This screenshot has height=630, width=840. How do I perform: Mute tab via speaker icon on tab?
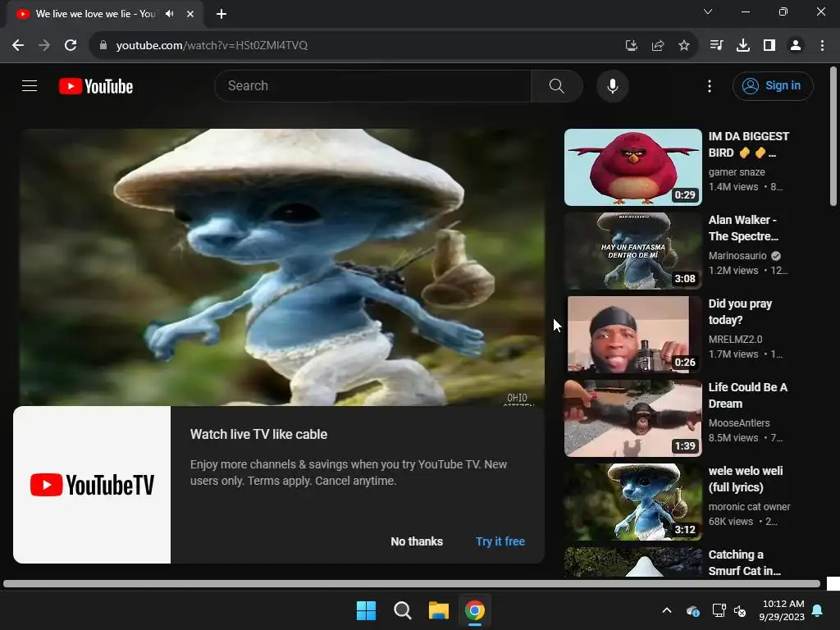coord(170,14)
